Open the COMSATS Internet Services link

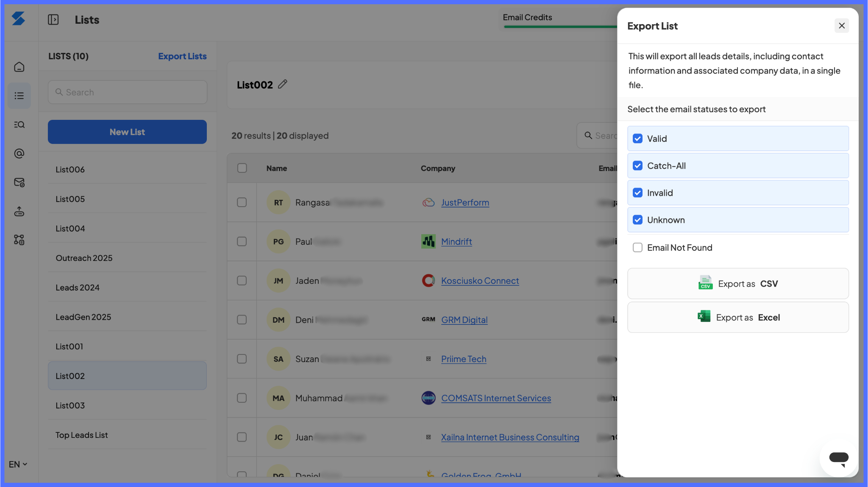496,398
